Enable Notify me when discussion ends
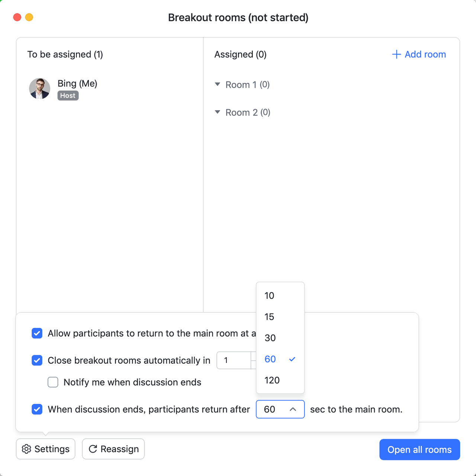476x476 pixels. click(53, 382)
